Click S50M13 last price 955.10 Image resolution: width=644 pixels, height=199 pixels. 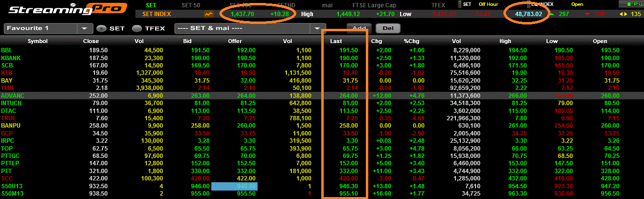(349, 194)
